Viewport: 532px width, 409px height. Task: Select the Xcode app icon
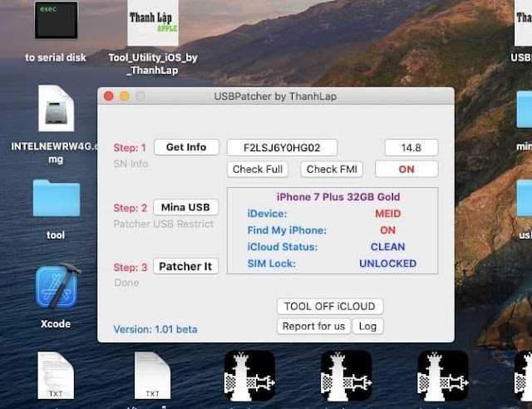(57, 287)
